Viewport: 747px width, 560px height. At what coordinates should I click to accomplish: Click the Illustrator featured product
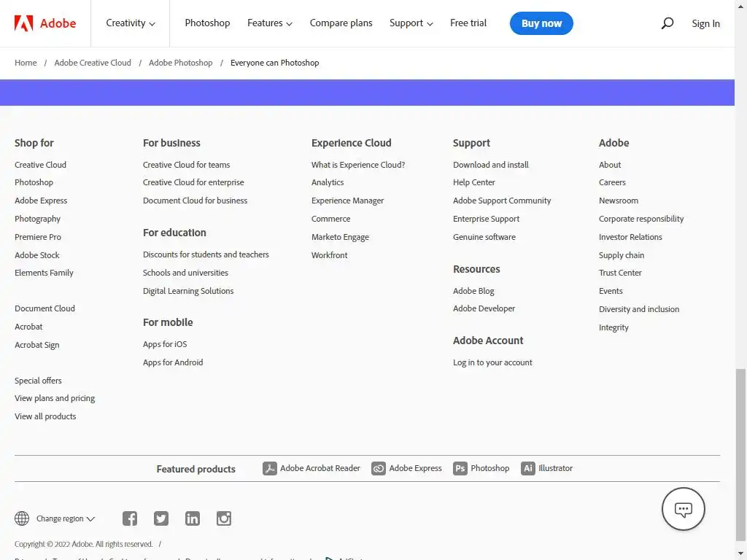pos(547,469)
